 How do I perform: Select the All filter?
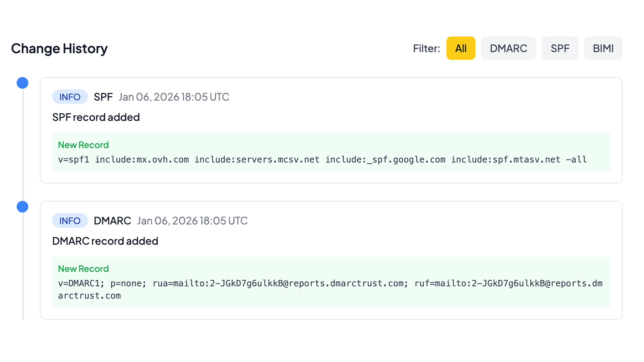point(461,48)
